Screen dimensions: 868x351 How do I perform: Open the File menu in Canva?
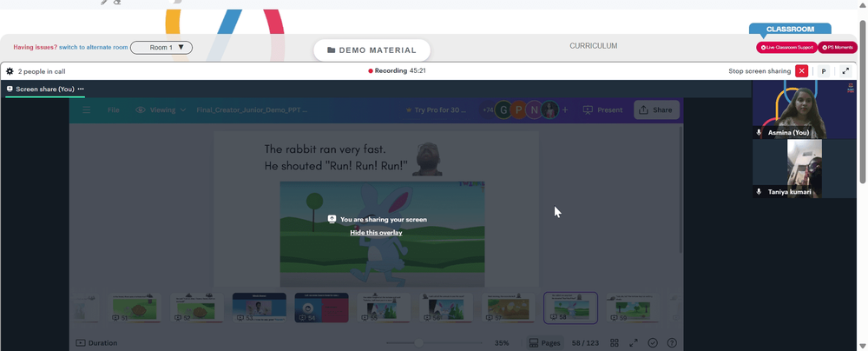114,109
